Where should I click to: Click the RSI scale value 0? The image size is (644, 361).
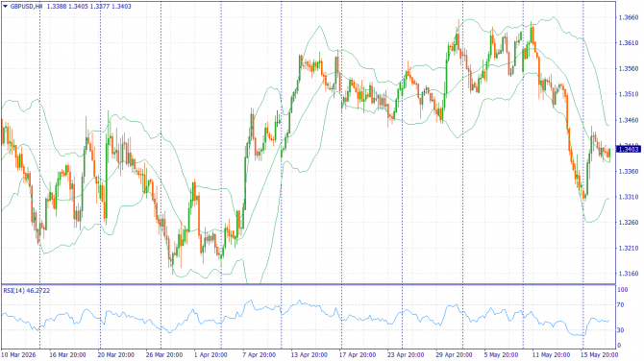tap(619, 346)
